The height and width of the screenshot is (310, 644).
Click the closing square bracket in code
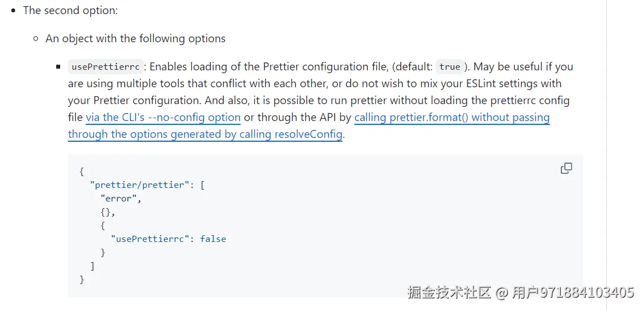(x=93, y=266)
